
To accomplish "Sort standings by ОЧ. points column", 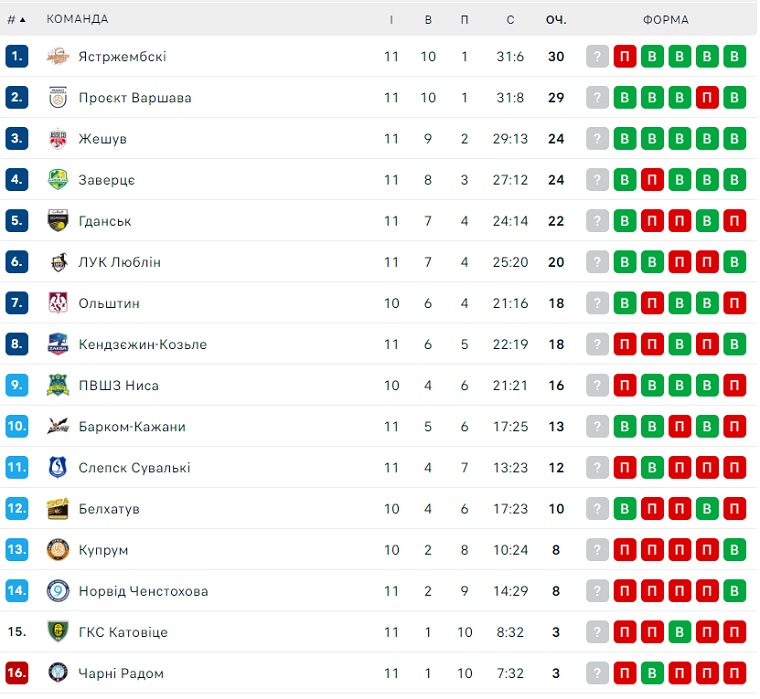I will 556,19.
